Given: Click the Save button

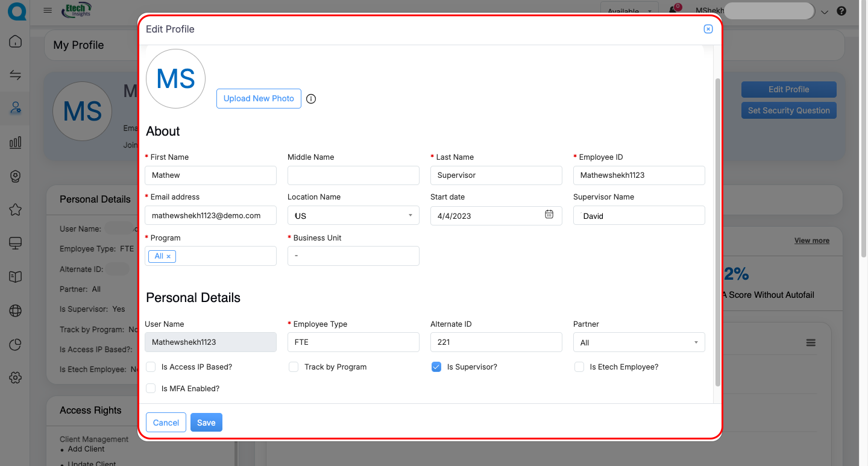Looking at the screenshot, I should coord(206,423).
